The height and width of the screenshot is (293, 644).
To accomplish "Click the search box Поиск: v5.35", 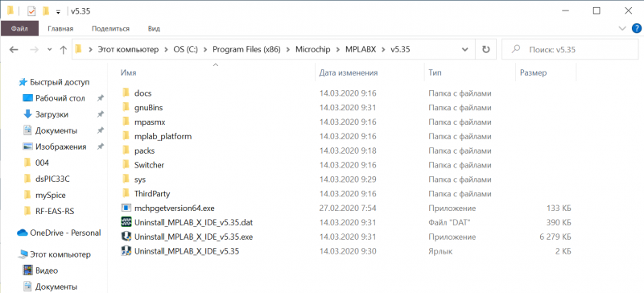I will click(x=570, y=50).
